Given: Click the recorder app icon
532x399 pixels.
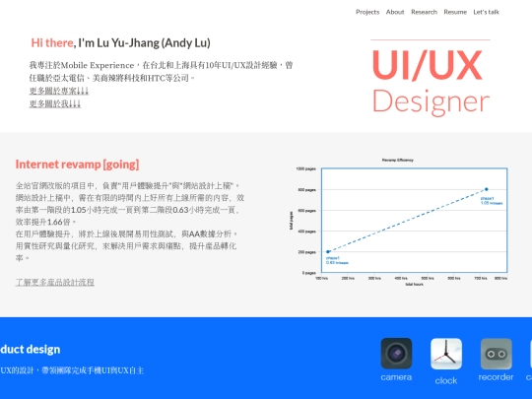Looking at the screenshot, I should (496, 354).
